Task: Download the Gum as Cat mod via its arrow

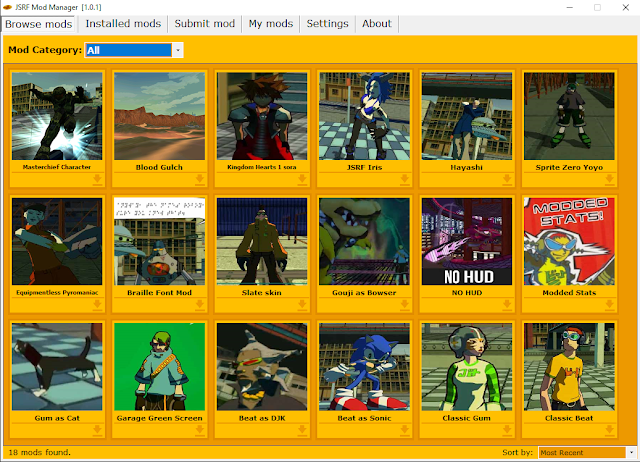Action: click(97, 430)
